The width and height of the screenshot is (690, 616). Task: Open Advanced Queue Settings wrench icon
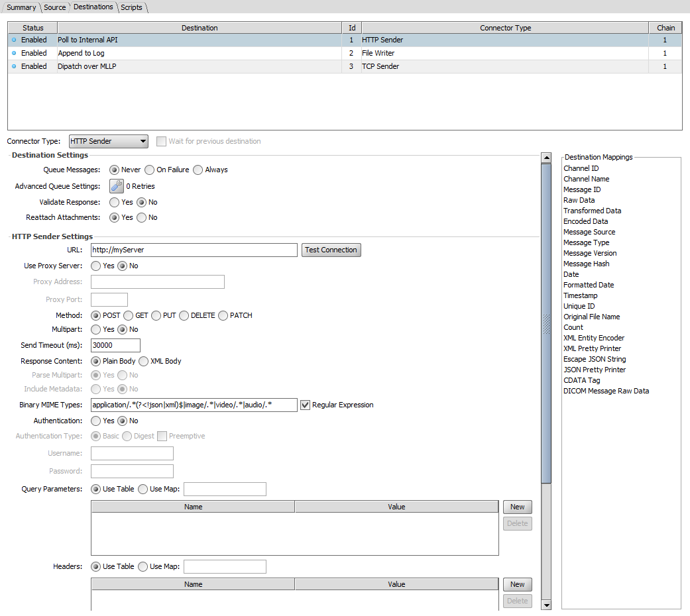click(x=116, y=186)
